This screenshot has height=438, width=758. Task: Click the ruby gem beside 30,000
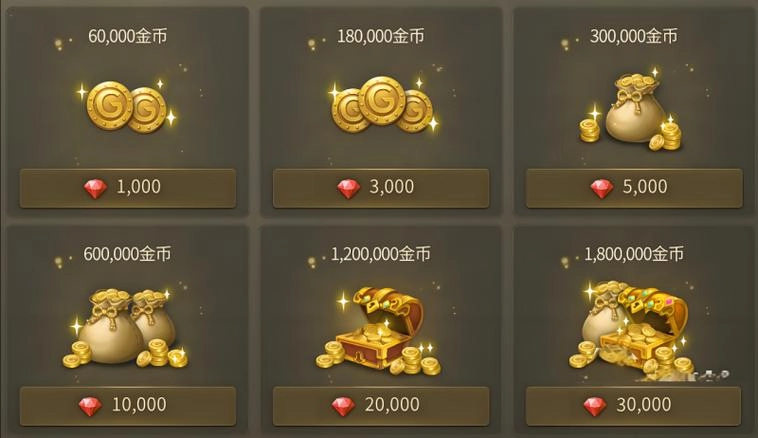coord(595,406)
